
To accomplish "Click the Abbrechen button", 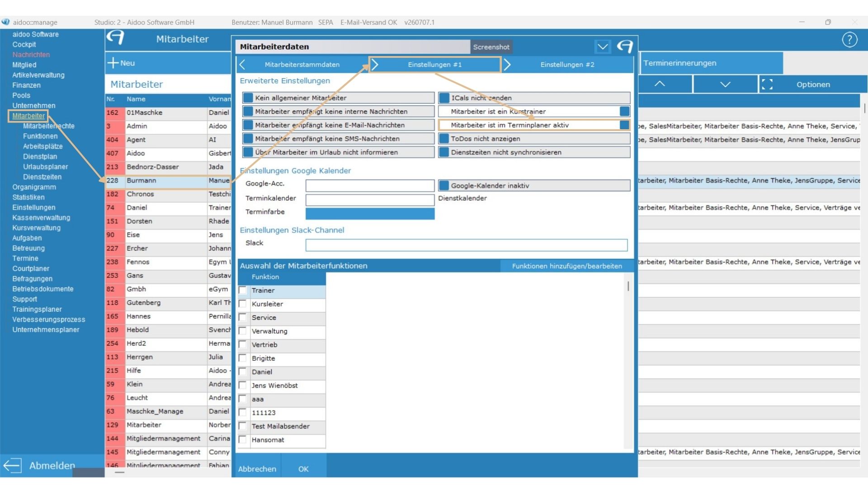I will 257,469.
